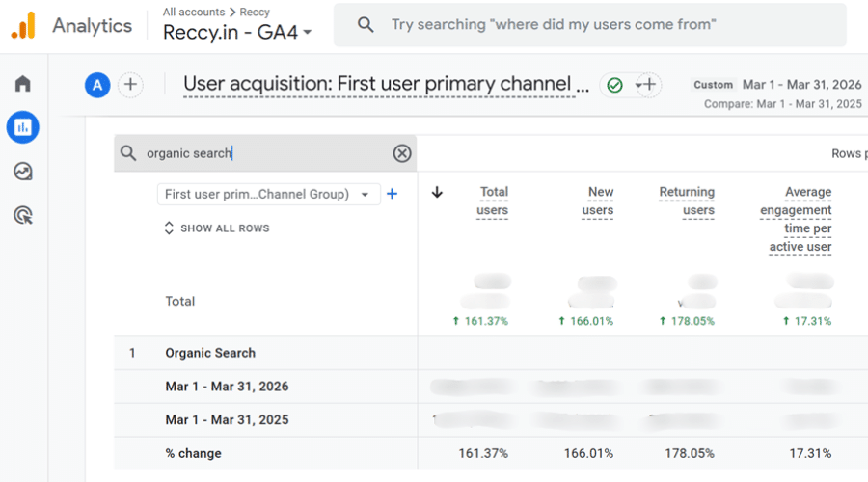The width and height of the screenshot is (868, 482).
Task: Click the 'Custom' date range label
Action: click(x=713, y=85)
